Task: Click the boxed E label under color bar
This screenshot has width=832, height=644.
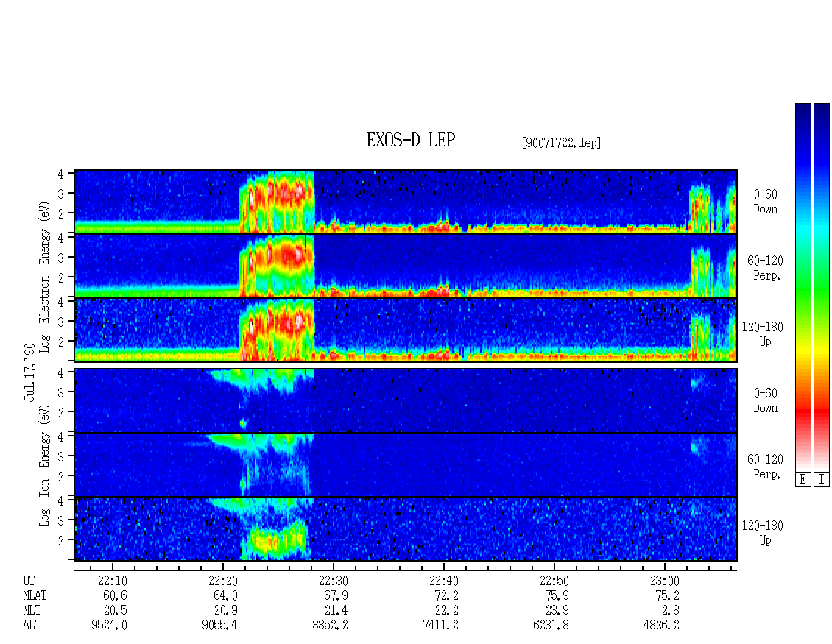Action: coord(803,480)
